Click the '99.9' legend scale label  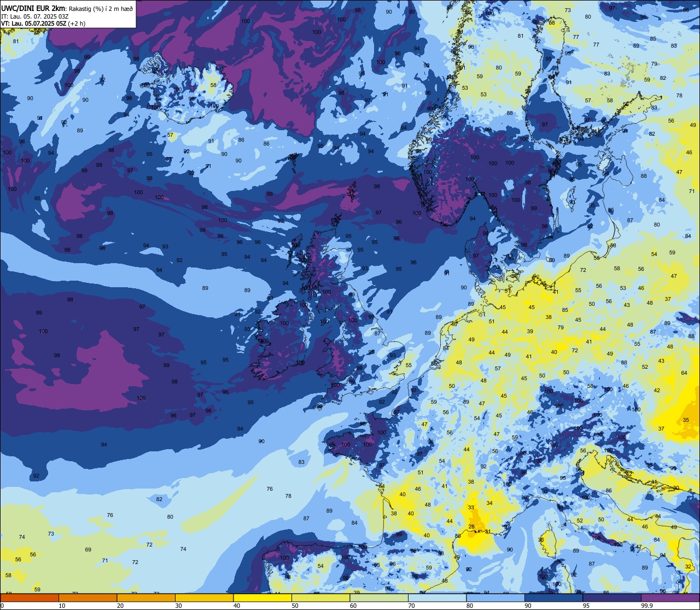647,606
